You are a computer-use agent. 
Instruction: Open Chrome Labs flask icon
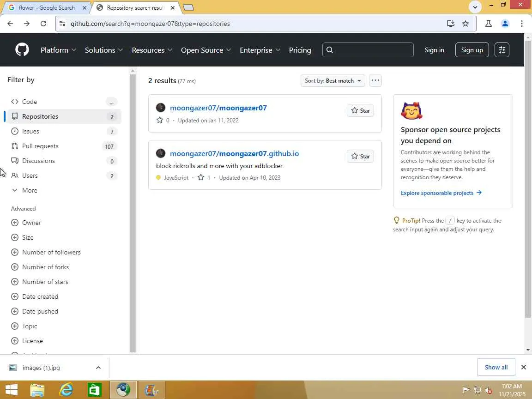[489, 24]
